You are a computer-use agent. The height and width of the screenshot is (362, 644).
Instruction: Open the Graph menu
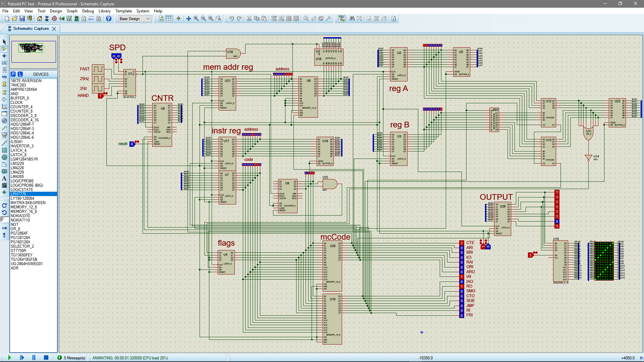tap(72, 11)
